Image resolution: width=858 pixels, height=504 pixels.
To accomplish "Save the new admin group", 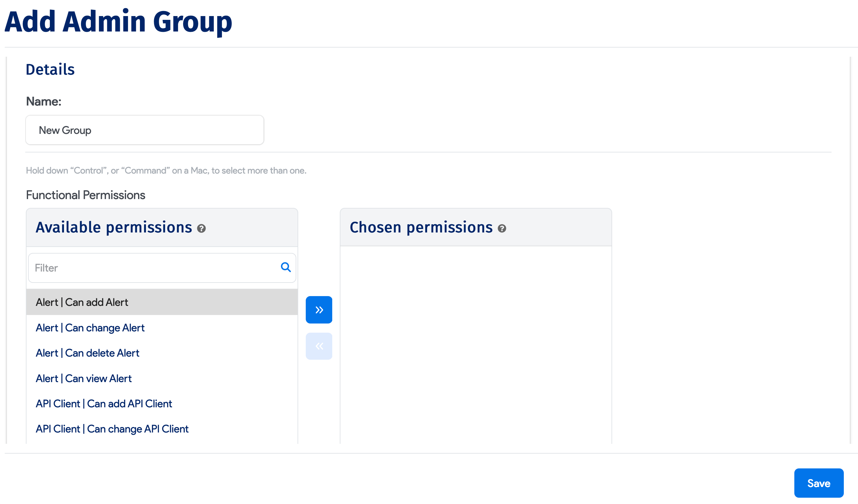I will click(x=819, y=483).
